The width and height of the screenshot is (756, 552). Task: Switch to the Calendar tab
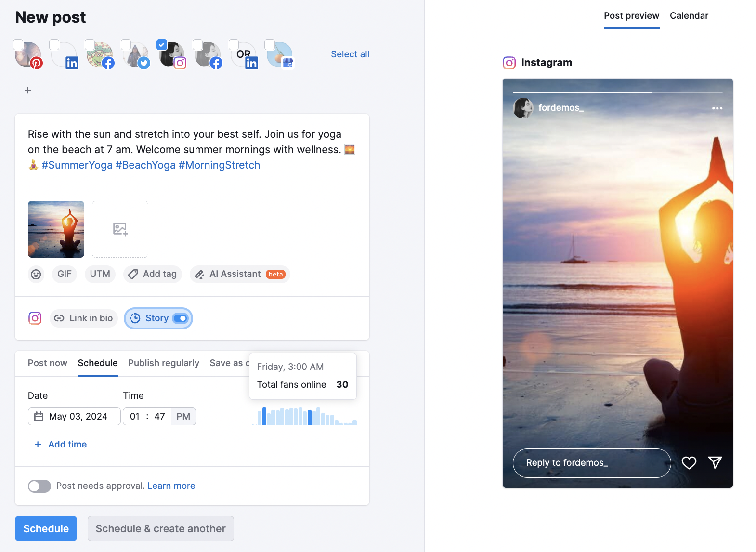tap(689, 16)
